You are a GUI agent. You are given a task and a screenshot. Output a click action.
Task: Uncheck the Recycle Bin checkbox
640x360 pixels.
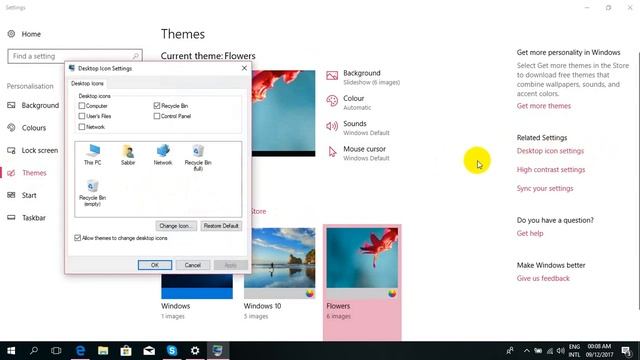(x=157, y=106)
